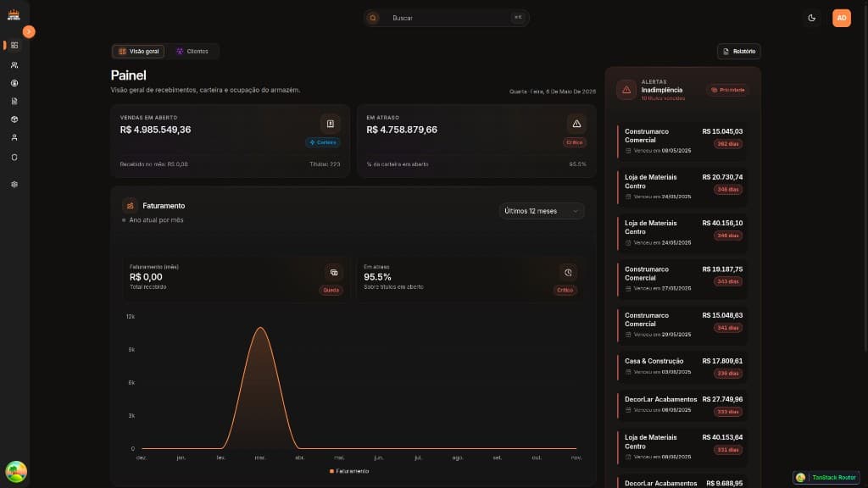Click the Em atraso warning triangle icon

(576, 124)
